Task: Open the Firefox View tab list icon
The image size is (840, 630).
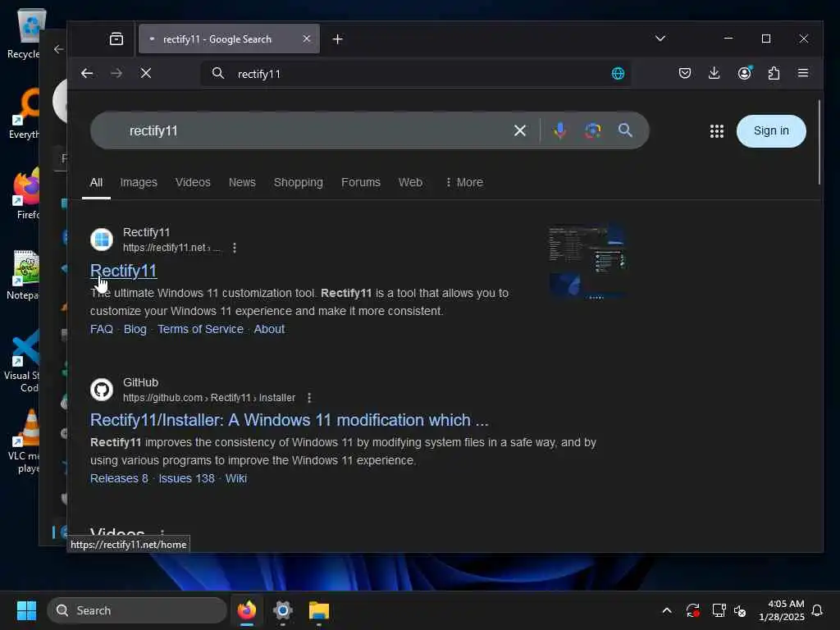Action: pos(116,39)
